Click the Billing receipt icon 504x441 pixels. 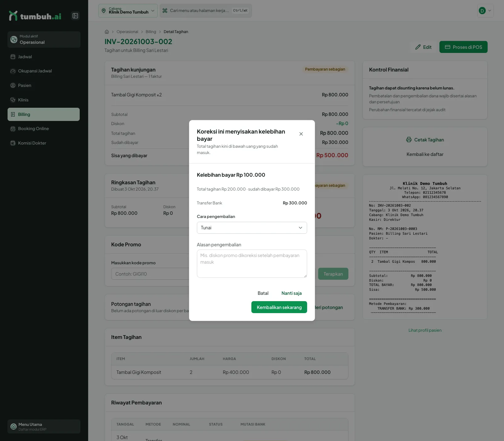coord(13,114)
